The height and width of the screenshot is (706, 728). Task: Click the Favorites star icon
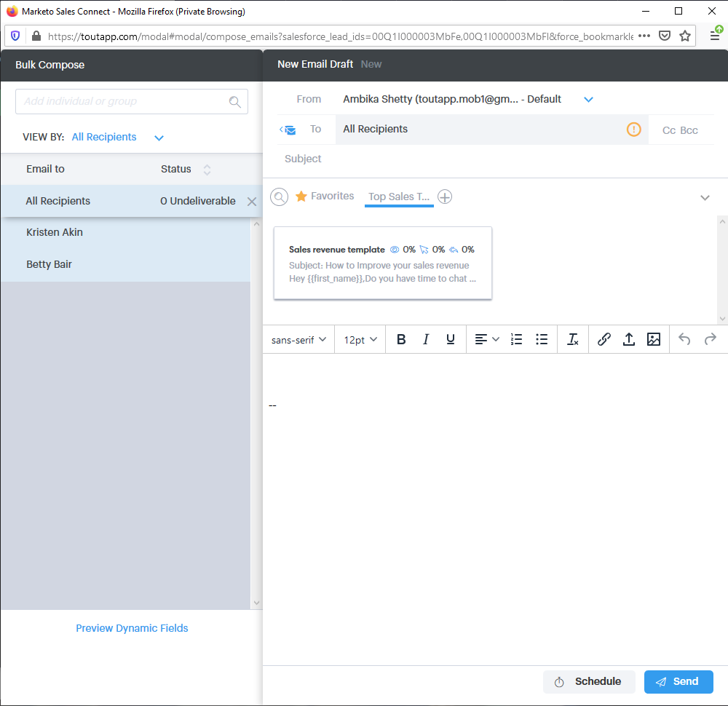tap(301, 197)
